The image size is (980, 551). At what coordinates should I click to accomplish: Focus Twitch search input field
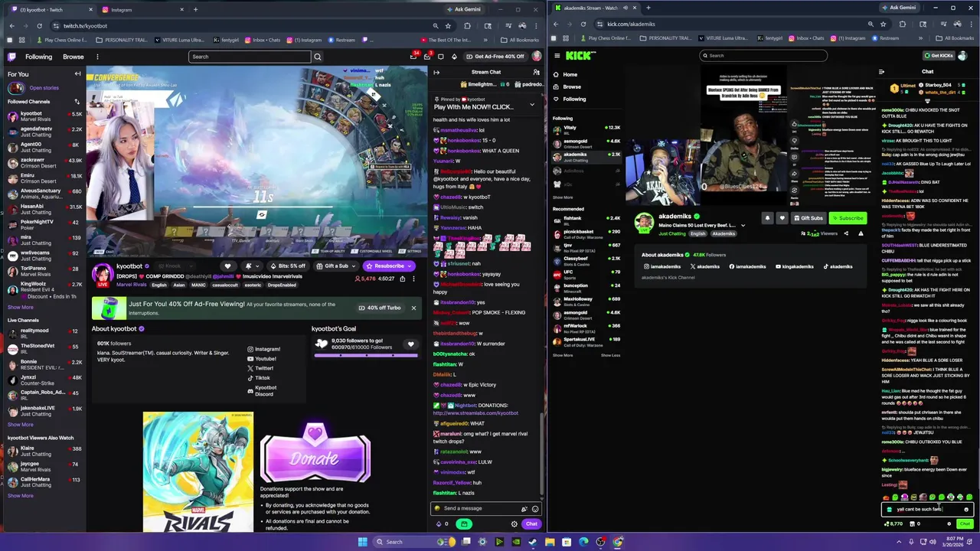(x=250, y=57)
